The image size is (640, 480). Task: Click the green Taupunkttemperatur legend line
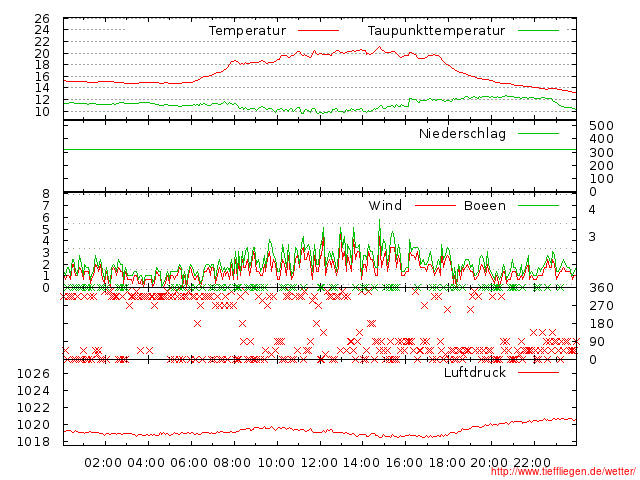pyautogui.click(x=538, y=31)
